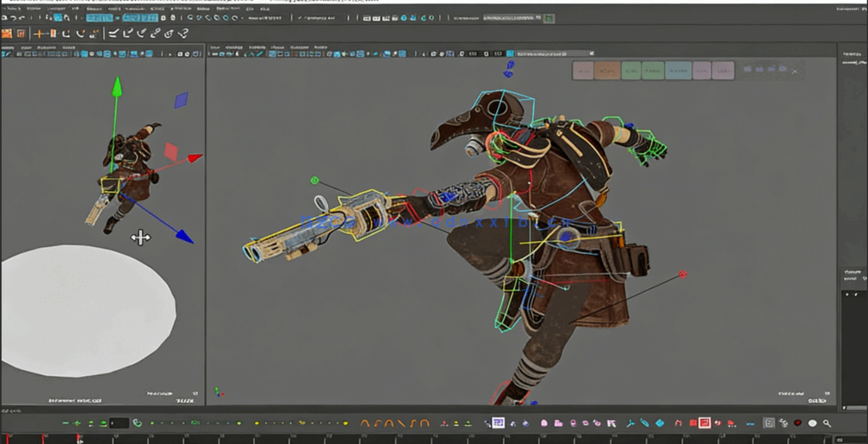Toggle the red-highlighted icon in bottom toolbar
The height and width of the screenshot is (444, 868).
pos(704,423)
